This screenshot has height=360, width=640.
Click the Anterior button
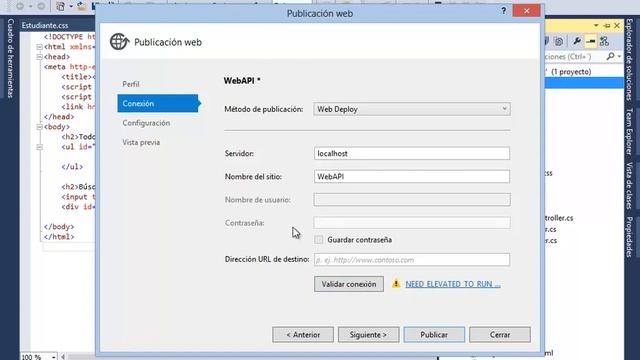point(303,335)
